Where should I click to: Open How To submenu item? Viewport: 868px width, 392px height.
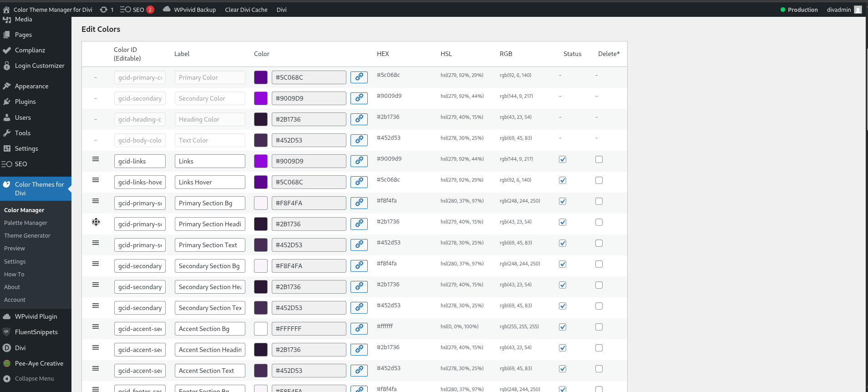click(14, 274)
